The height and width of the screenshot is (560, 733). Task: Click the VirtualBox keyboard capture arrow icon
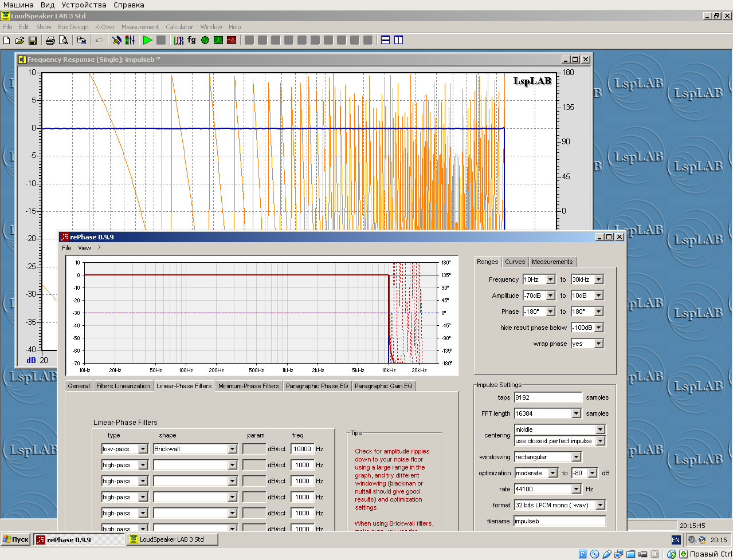coord(684,554)
